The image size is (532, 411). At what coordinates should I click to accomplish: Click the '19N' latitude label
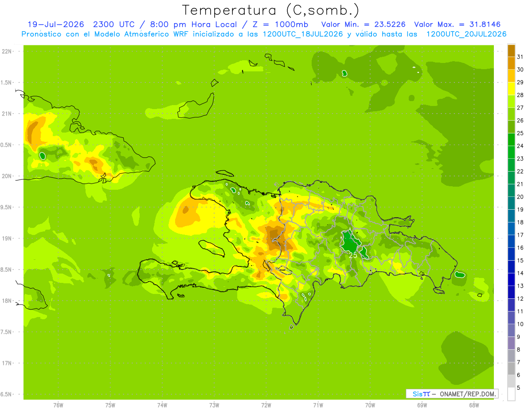pyautogui.click(x=7, y=239)
